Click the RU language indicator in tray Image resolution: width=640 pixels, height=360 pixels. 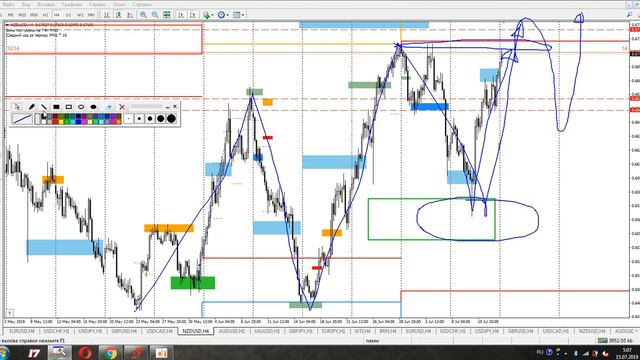tap(540, 352)
